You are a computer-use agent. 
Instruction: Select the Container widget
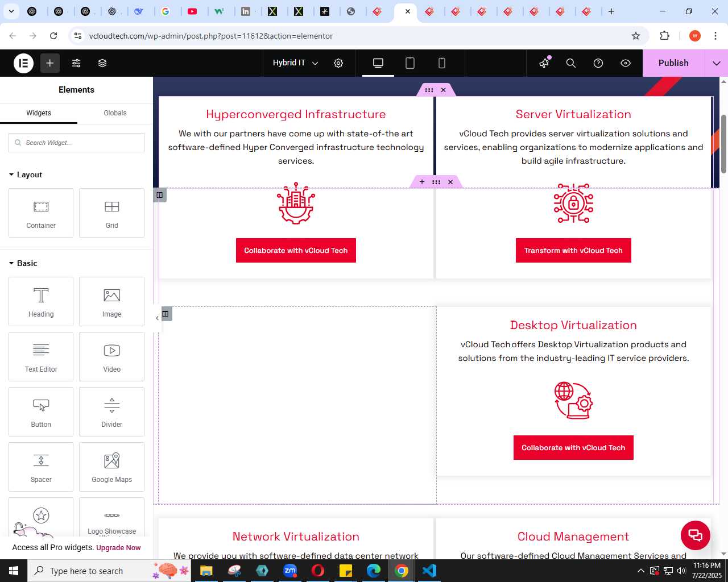point(41,213)
